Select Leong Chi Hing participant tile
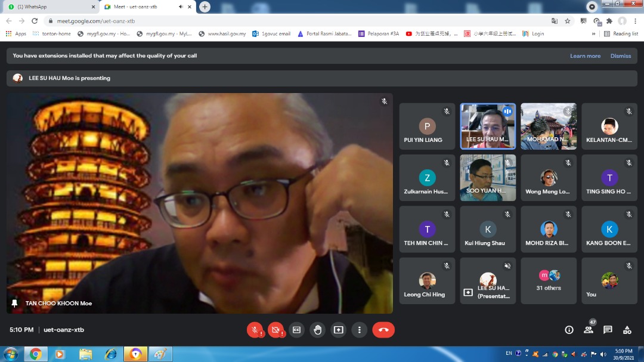Screen dimensions: 644x362 (427, 281)
